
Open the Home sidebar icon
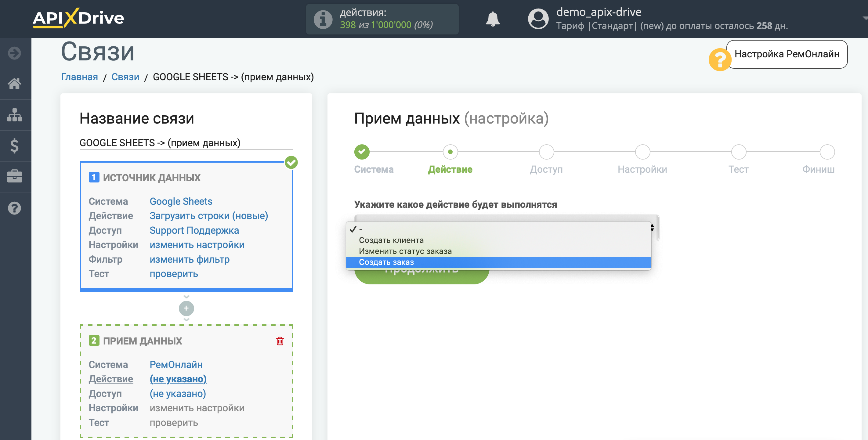click(x=14, y=84)
